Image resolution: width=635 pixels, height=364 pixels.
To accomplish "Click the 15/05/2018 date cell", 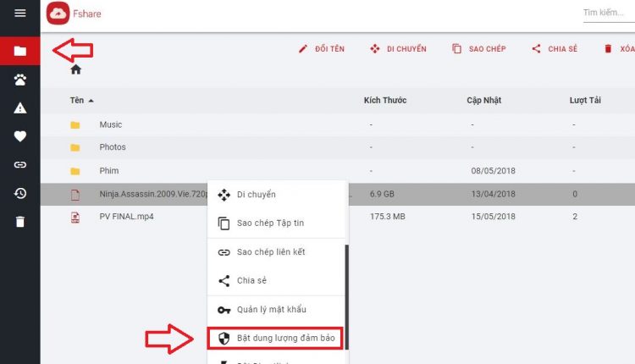I will (x=494, y=217).
